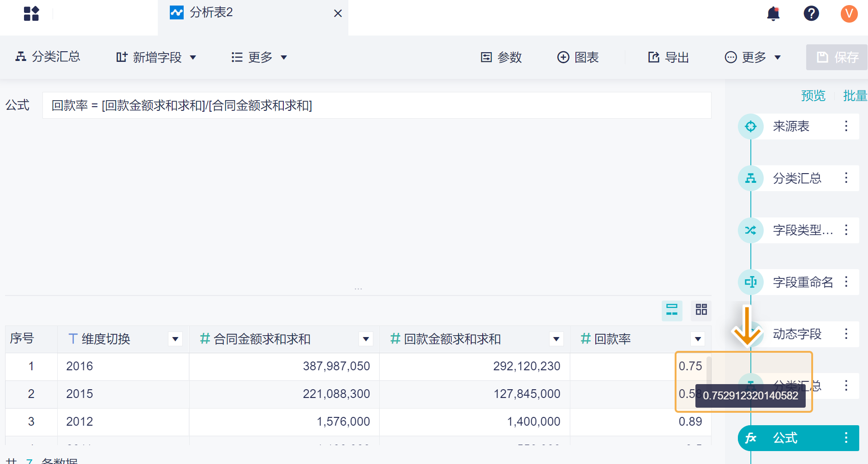
Task: Select the 公式 step fx icon
Action: tap(751, 438)
